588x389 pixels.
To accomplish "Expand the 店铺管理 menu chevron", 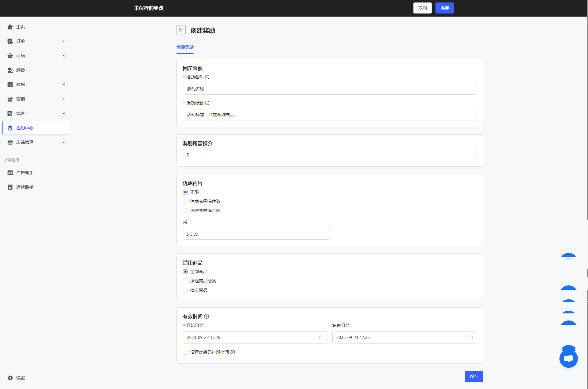I will coord(64,142).
